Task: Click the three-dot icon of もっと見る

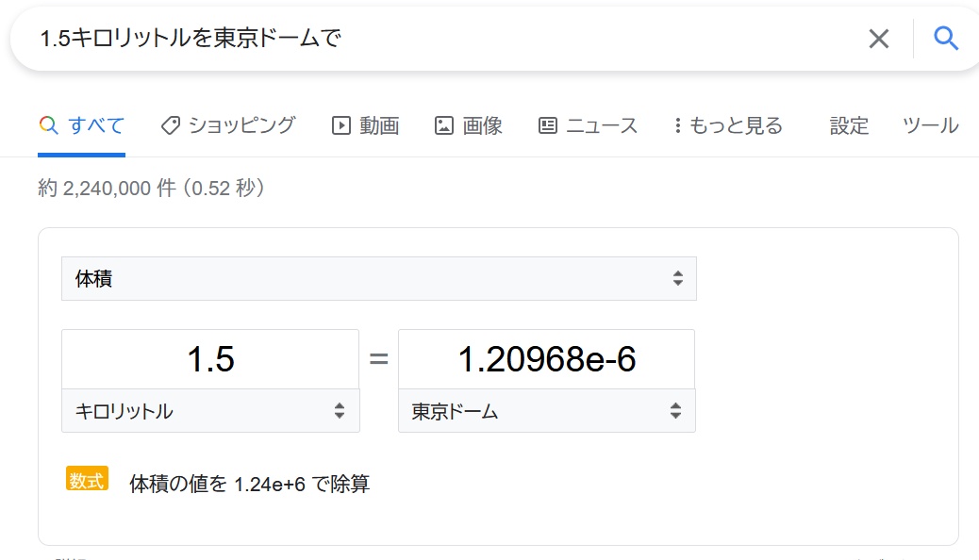Action: [x=677, y=125]
